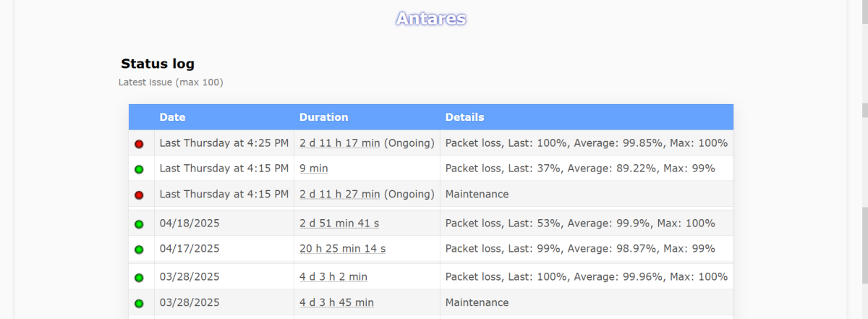Click the Maintenance detail in the 4 d 3 h 45 min row

(x=477, y=302)
